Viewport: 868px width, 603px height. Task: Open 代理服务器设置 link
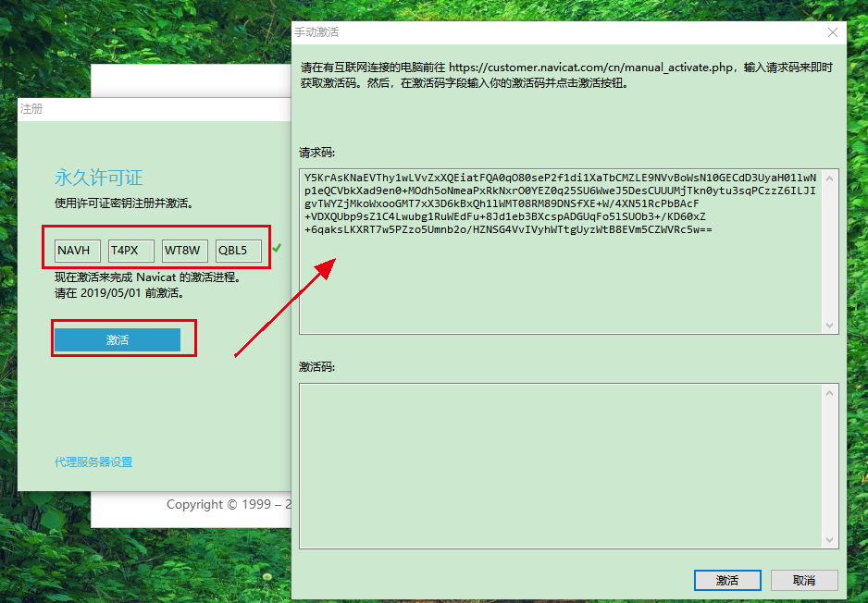(x=93, y=461)
